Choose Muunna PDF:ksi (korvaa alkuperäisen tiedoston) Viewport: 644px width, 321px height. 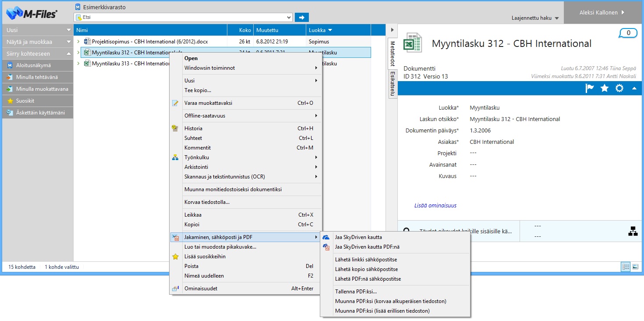click(396, 301)
